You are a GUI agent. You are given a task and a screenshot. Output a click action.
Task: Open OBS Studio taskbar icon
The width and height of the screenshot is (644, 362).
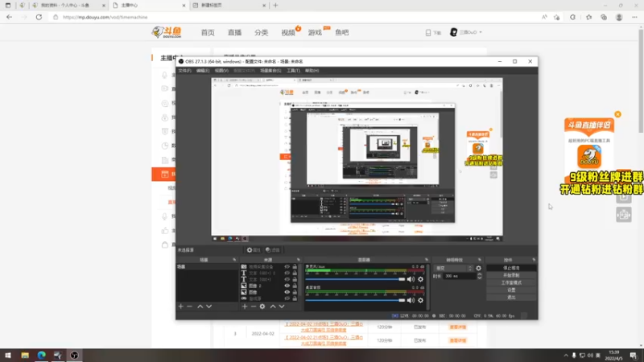(74, 355)
